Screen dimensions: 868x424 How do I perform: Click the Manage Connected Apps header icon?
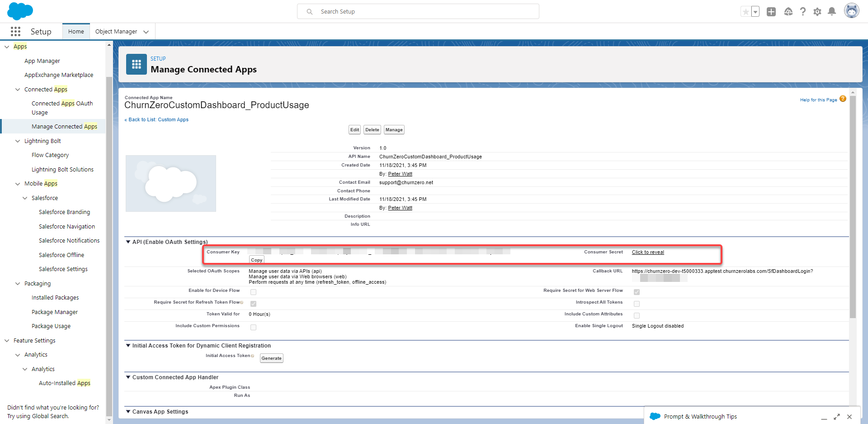click(137, 64)
